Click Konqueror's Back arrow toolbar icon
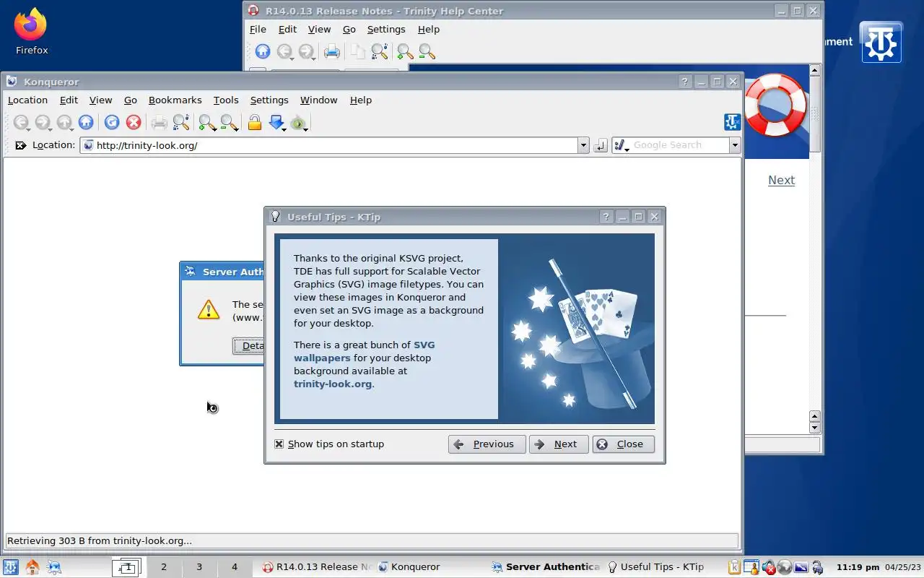This screenshot has height=578, width=924. click(21, 123)
